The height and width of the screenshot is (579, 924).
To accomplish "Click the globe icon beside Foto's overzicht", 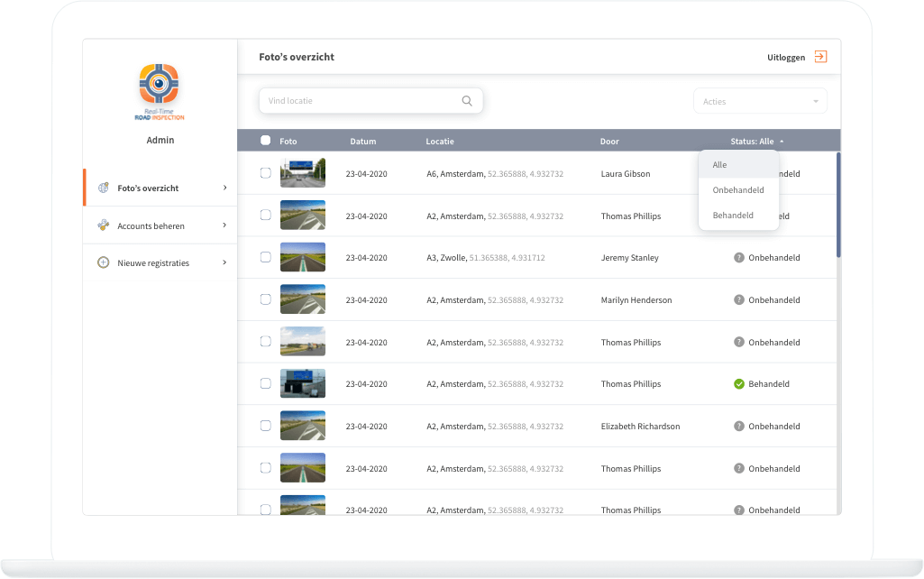I will (103, 188).
